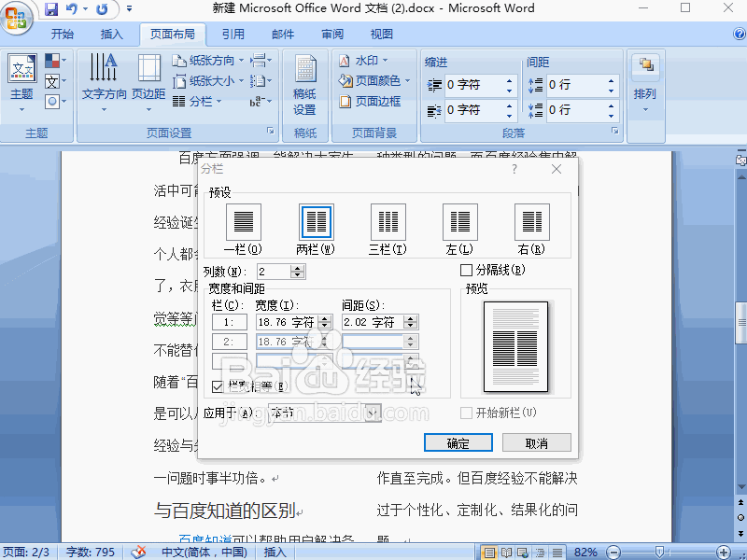Redo action in quick access toolbar
The width and height of the screenshot is (747, 560).
[x=102, y=8]
